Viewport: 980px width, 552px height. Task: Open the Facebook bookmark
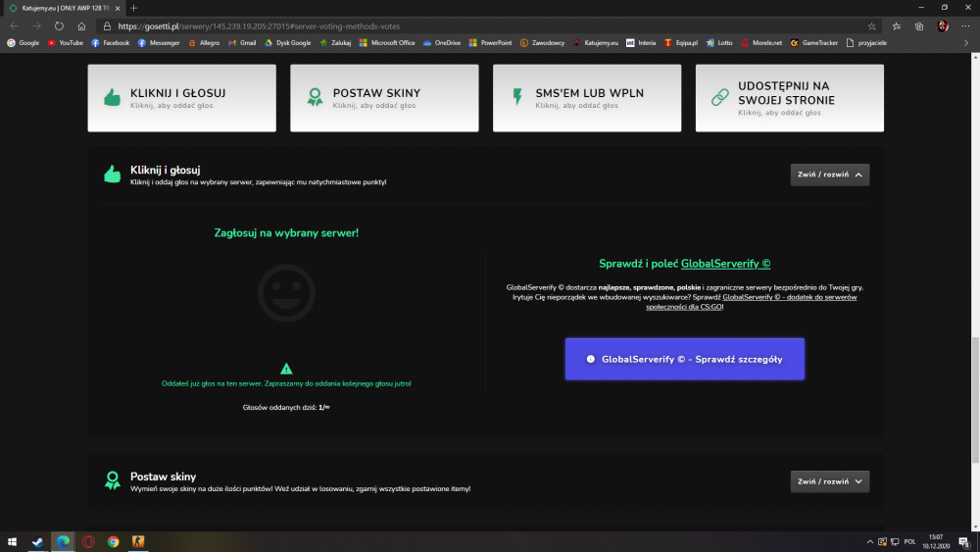tap(111, 43)
